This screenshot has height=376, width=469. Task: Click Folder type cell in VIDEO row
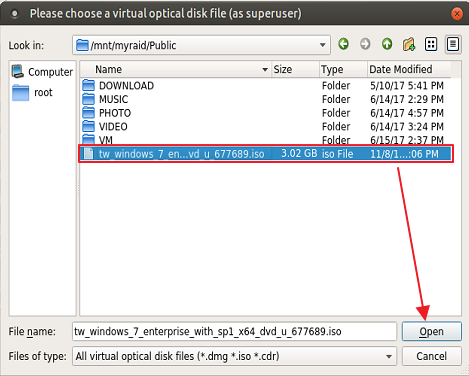click(x=336, y=127)
